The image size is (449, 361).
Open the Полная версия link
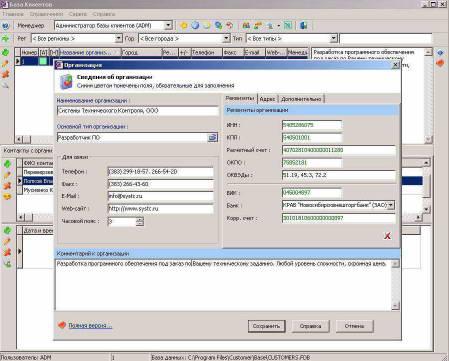(90, 325)
